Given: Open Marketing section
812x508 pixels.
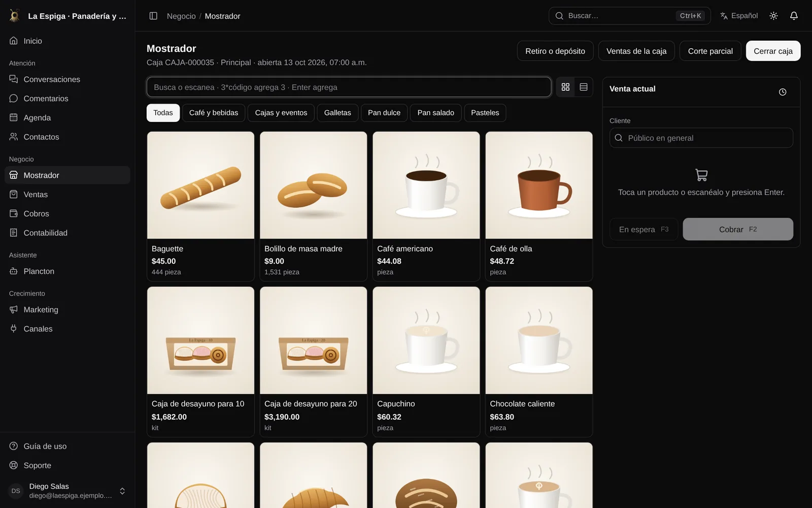Looking at the screenshot, I should [67, 310].
